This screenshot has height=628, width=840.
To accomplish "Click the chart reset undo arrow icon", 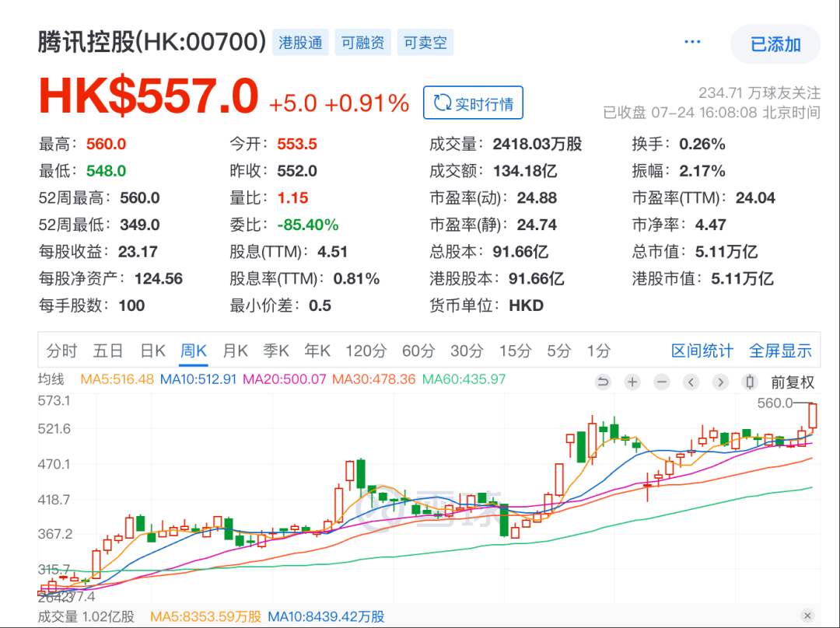I will coord(603,382).
